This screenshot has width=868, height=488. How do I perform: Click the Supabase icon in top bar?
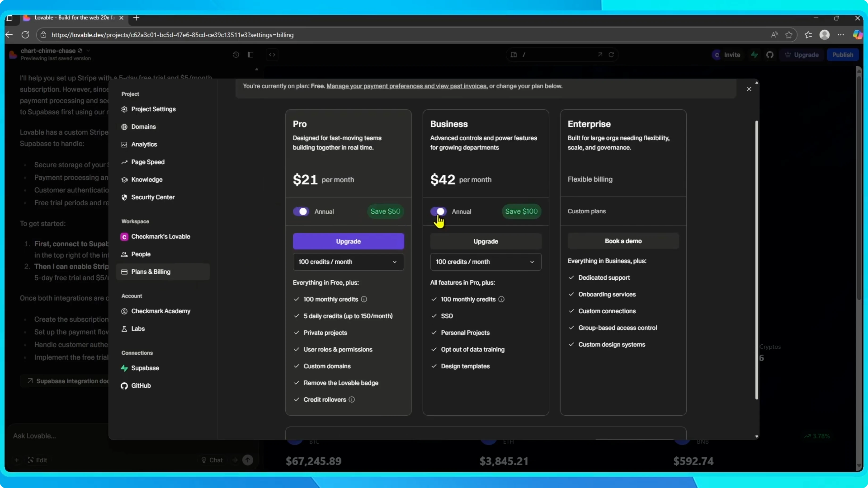click(x=754, y=54)
